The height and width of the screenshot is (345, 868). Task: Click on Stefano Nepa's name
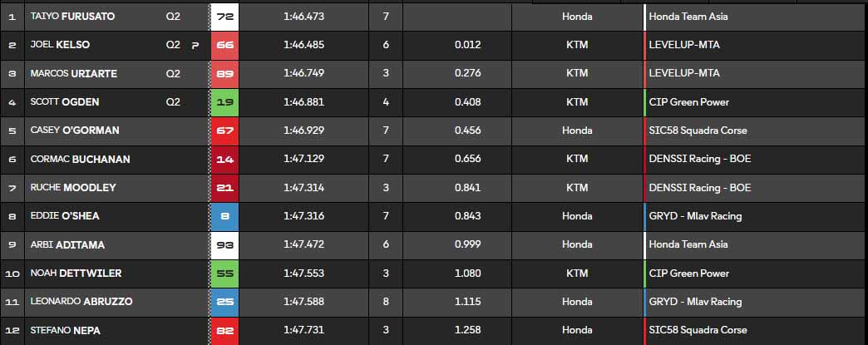(68, 330)
